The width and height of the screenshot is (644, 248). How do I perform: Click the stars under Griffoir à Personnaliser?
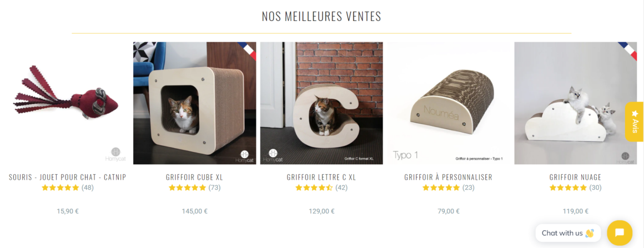(441, 188)
